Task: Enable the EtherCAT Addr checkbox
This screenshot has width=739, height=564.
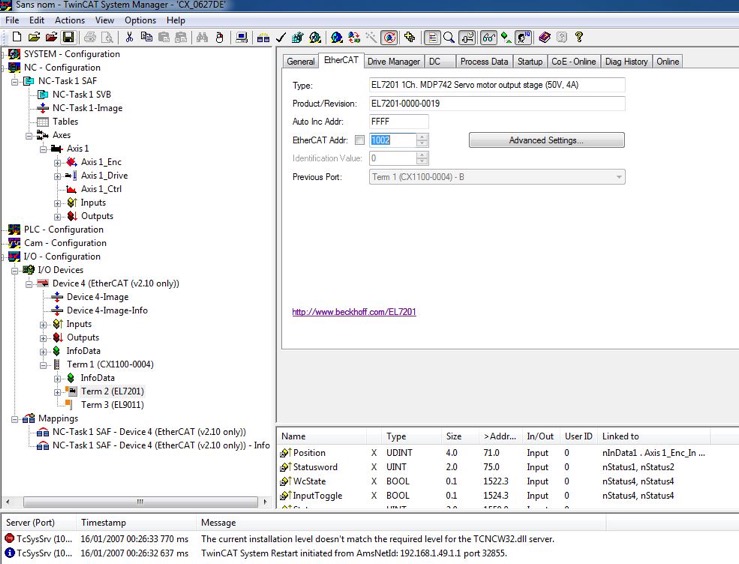Action: tap(360, 140)
